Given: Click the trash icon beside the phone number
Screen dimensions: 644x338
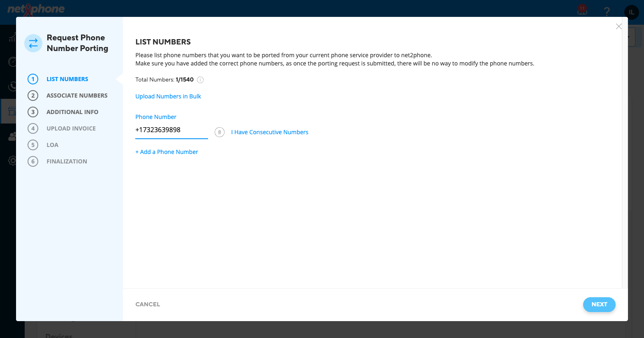Looking at the screenshot, I should tap(220, 132).
